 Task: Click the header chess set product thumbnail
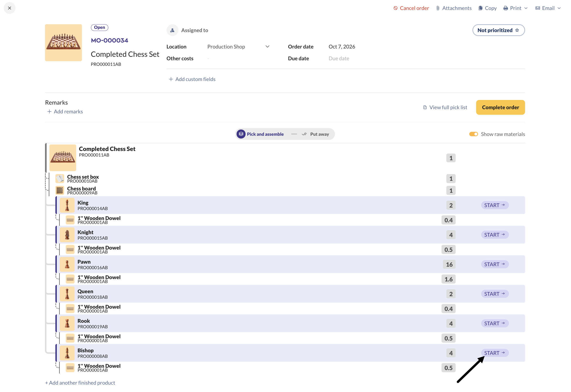[63, 43]
